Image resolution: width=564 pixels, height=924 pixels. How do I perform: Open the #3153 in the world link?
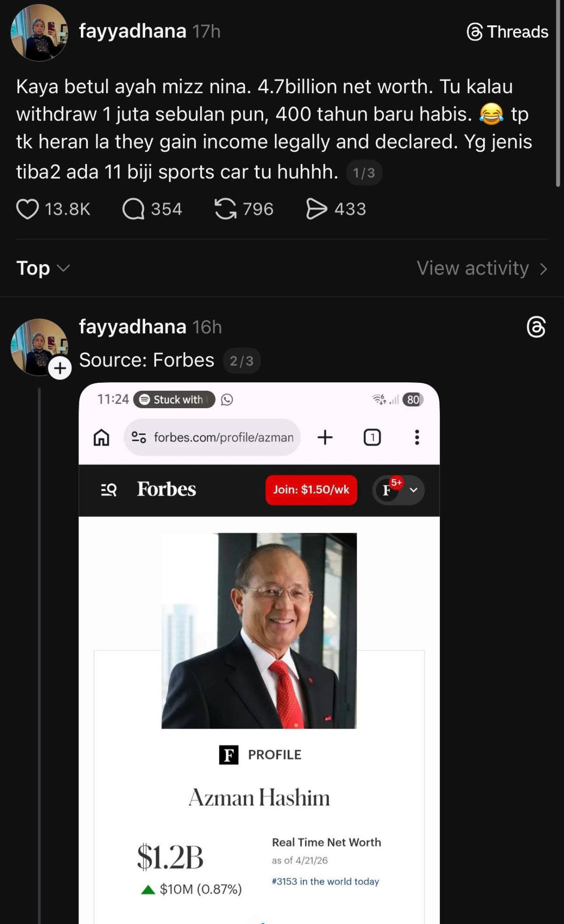coord(325,881)
